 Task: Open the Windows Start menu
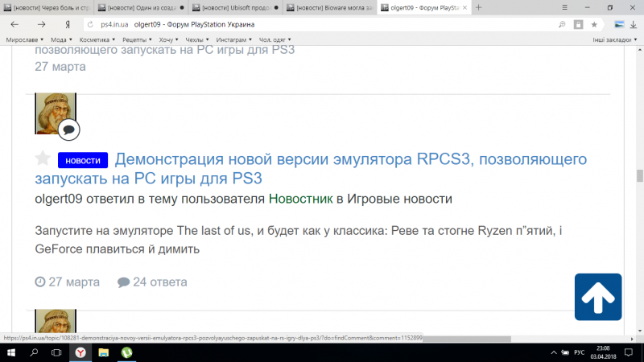coord(11,352)
